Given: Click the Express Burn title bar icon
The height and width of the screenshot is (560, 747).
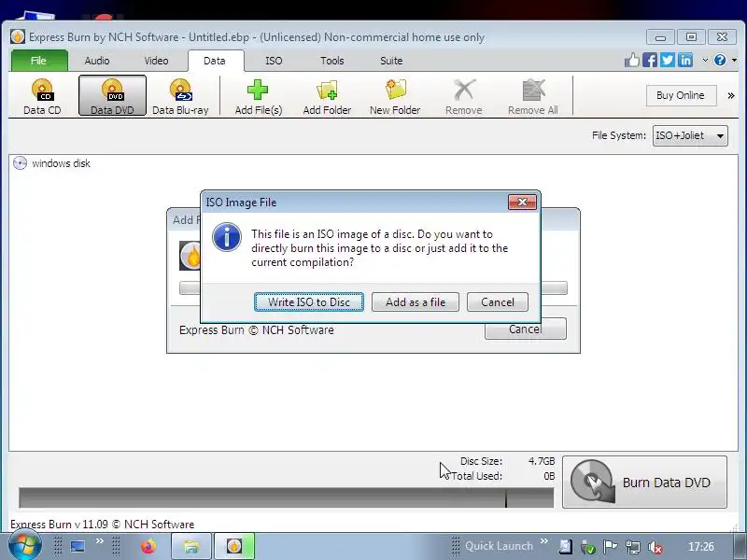Looking at the screenshot, I should tap(18, 36).
